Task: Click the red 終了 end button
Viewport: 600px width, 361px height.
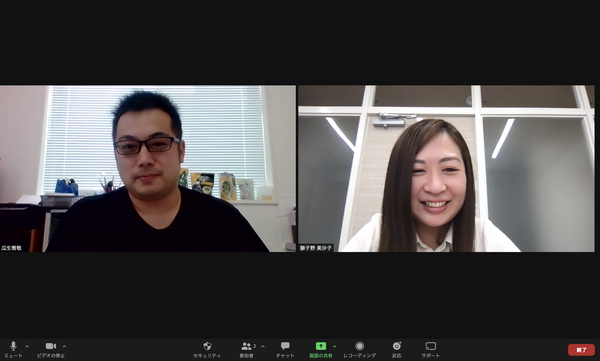Action: click(x=581, y=350)
